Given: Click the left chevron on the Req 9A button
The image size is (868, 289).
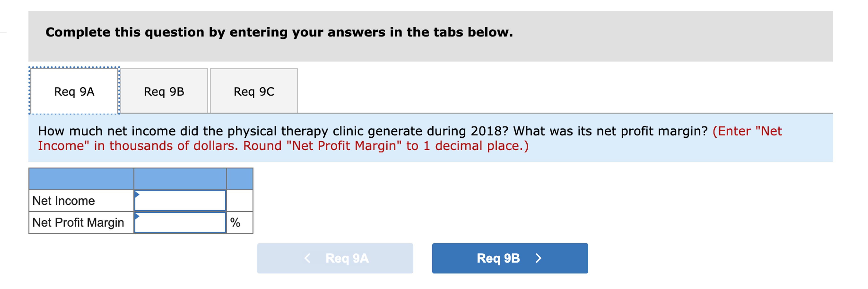Looking at the screenshot, I should (x=307, y=259).
